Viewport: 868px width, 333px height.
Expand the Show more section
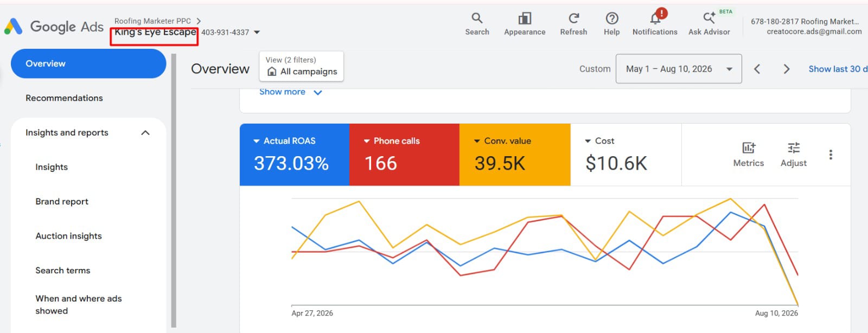(291, 92)
